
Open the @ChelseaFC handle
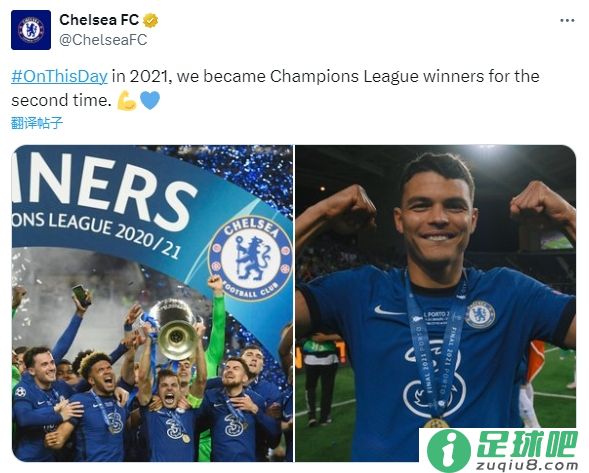[103, 40]
